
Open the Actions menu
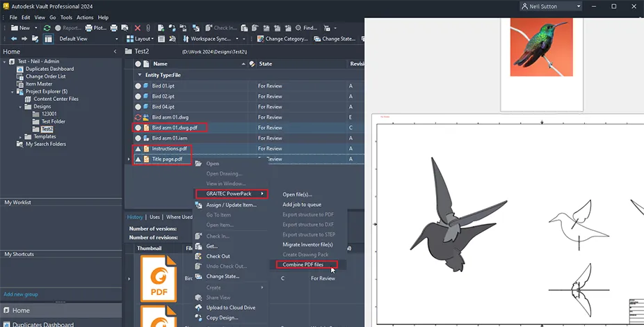click(85, 17)
